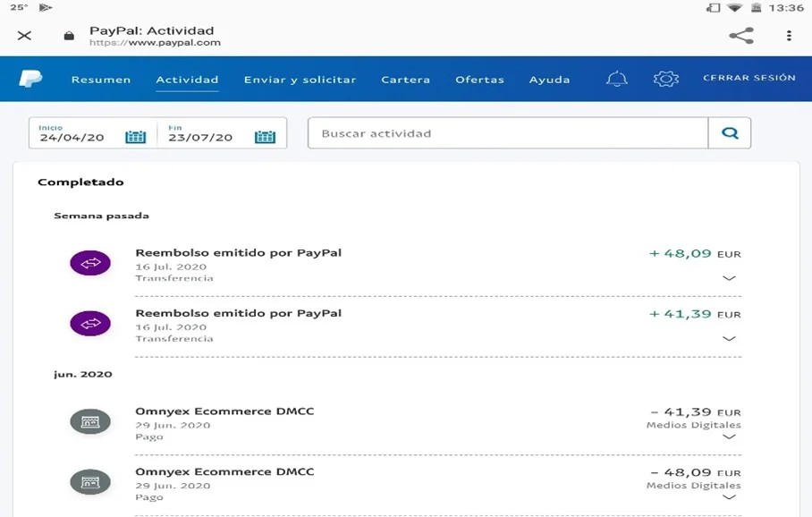Image resolution: width=812 pixels, height=517 pixels.
Task: Click CERRAR SESIÓN to log out
Action: click(749, 78)
